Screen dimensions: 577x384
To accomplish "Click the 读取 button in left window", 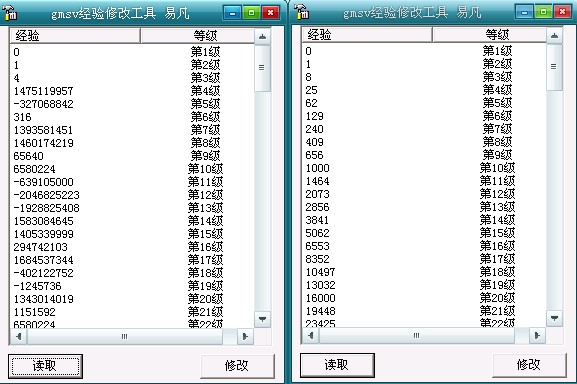I will coord(45,366).
